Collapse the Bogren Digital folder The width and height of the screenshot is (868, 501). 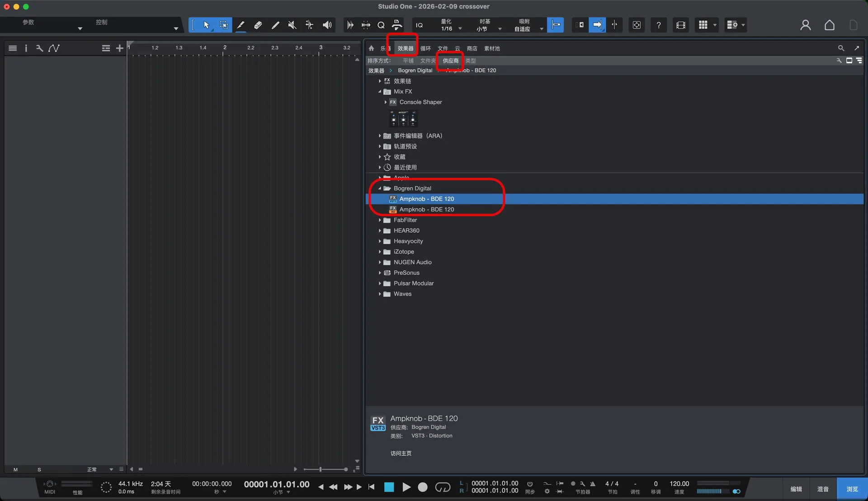pyautogui.click(x=380, y=188)
